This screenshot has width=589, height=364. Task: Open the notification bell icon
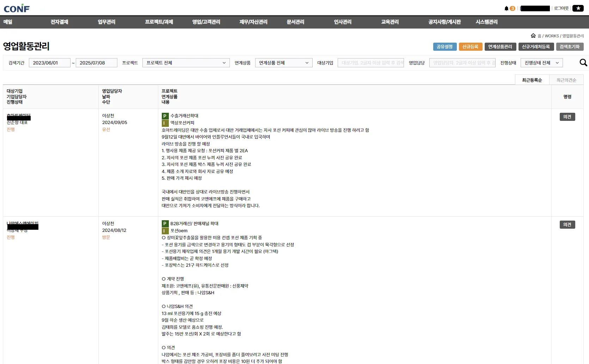click(507, 8)
